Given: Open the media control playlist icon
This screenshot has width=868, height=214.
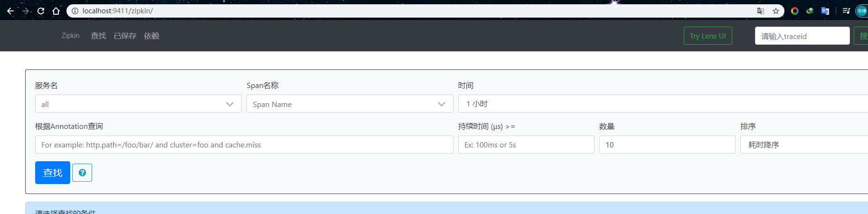Looking at the screenshot, I should (846, 11).
